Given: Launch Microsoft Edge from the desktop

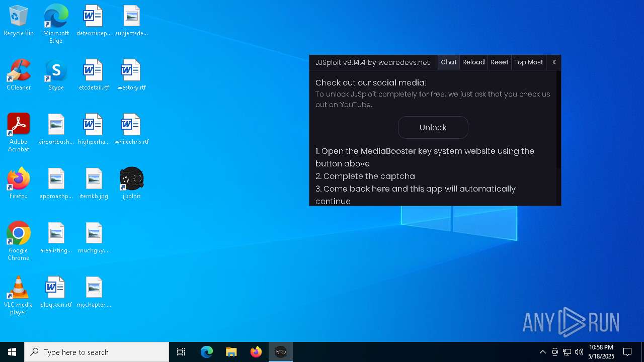Looking at the screenshot, I should click(56, 24).
